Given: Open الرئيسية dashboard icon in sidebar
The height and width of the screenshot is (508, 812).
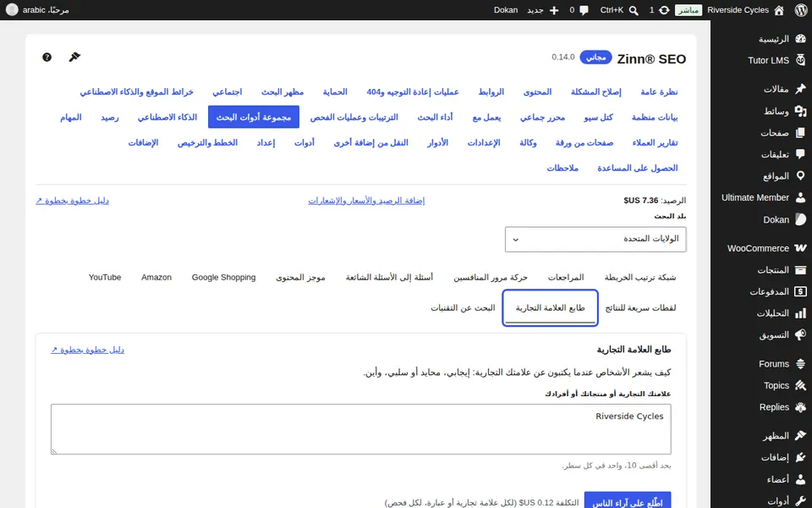Looking at the screenshot, I should tap(801, 39).
